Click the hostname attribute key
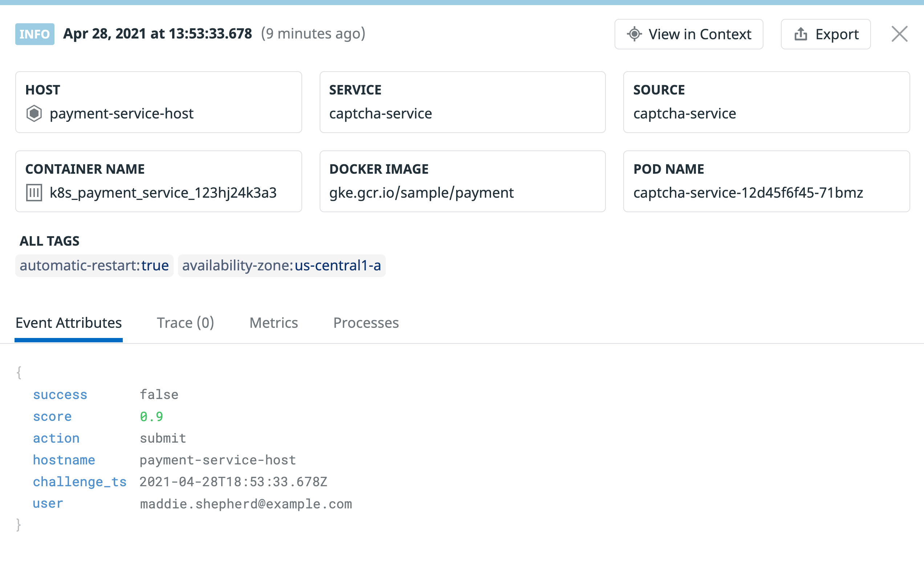This screenshot has width=924, height=572. (64, 460)
